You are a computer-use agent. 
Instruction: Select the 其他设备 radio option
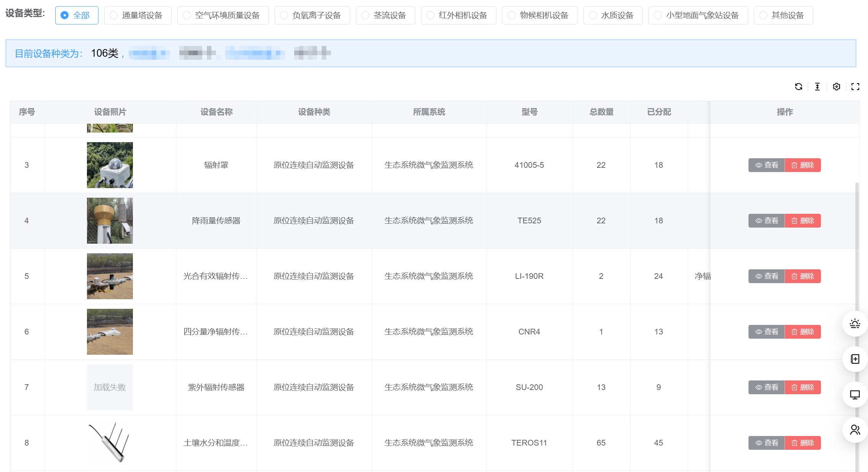[783, 15]
